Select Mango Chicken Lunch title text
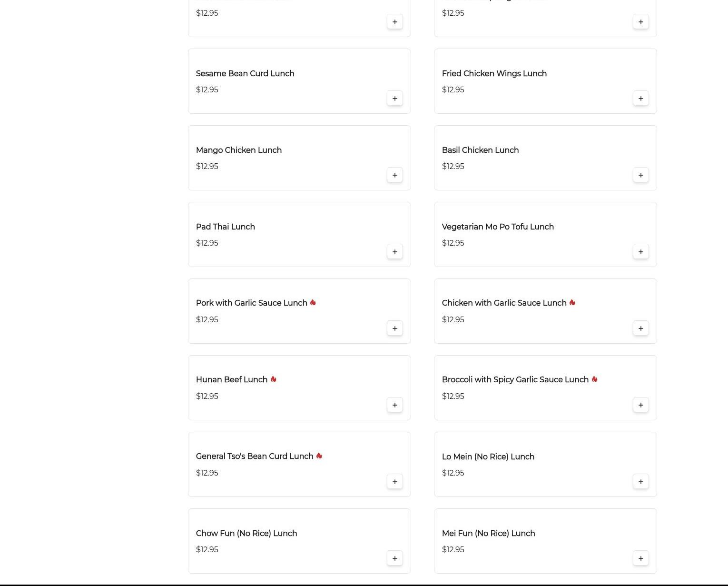 point(239,150)
